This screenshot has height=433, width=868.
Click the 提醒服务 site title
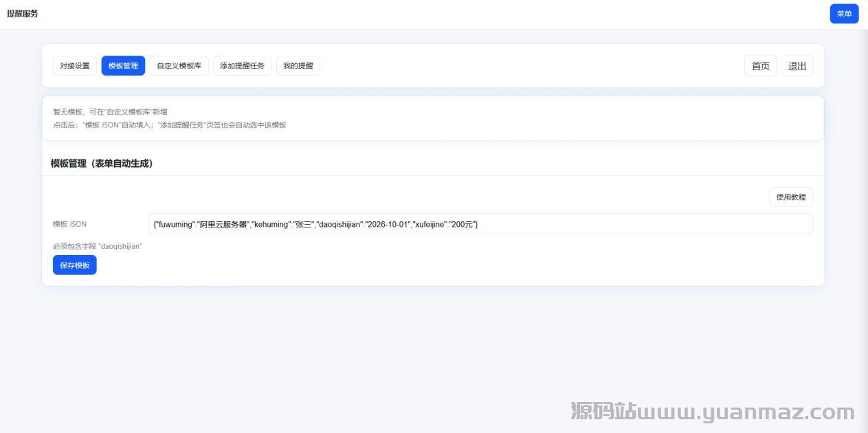point(23,14)
